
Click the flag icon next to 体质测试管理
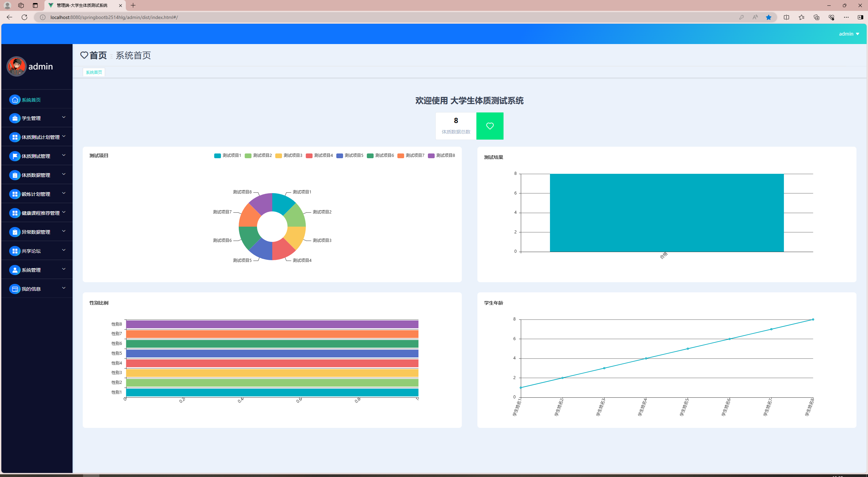click(15, 156)
